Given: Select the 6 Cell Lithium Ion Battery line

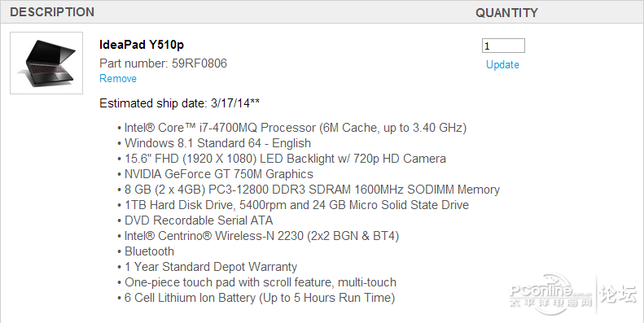Looking at the screenshot, I should pos(260,298).
